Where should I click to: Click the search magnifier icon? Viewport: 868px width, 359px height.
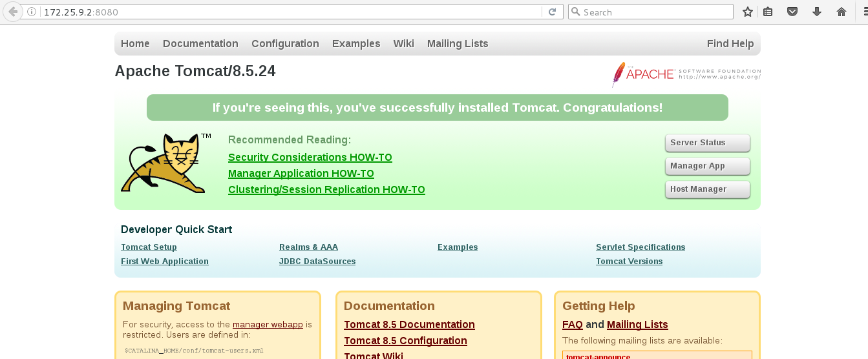click(575, 12)
